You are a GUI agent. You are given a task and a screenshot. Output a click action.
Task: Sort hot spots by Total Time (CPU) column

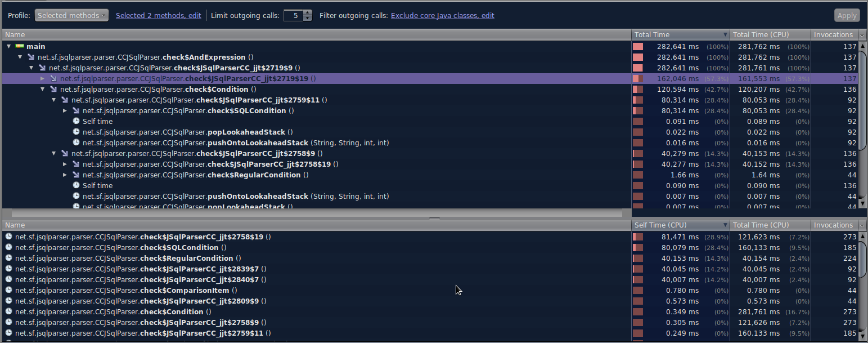tap(770, 225)
